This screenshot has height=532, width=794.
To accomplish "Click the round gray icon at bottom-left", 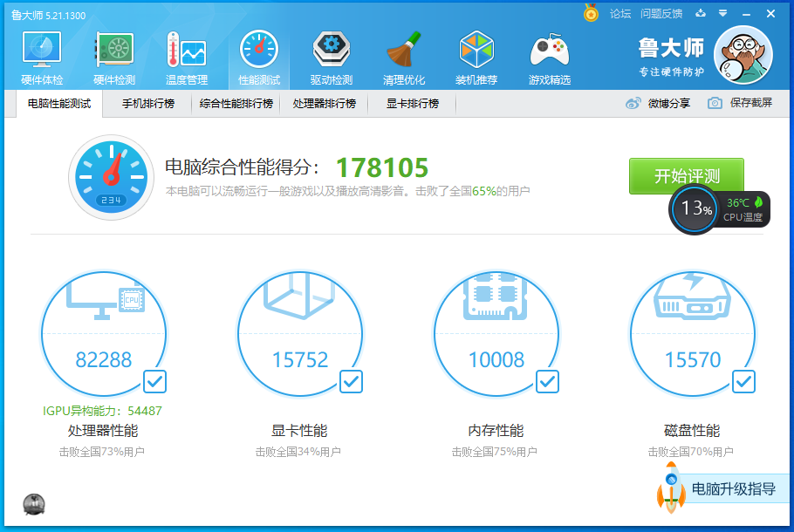I will 34,505.
